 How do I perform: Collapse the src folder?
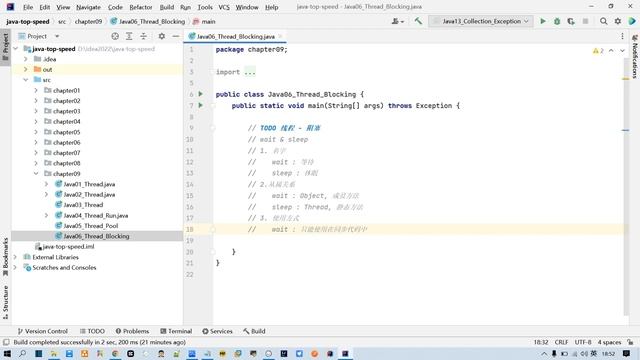point(26,80)
